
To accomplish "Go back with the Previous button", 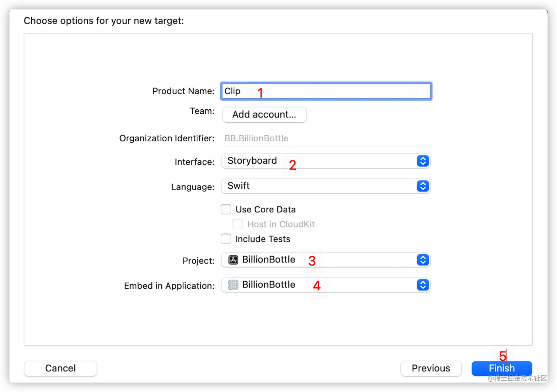I will (x=431, y=368).
